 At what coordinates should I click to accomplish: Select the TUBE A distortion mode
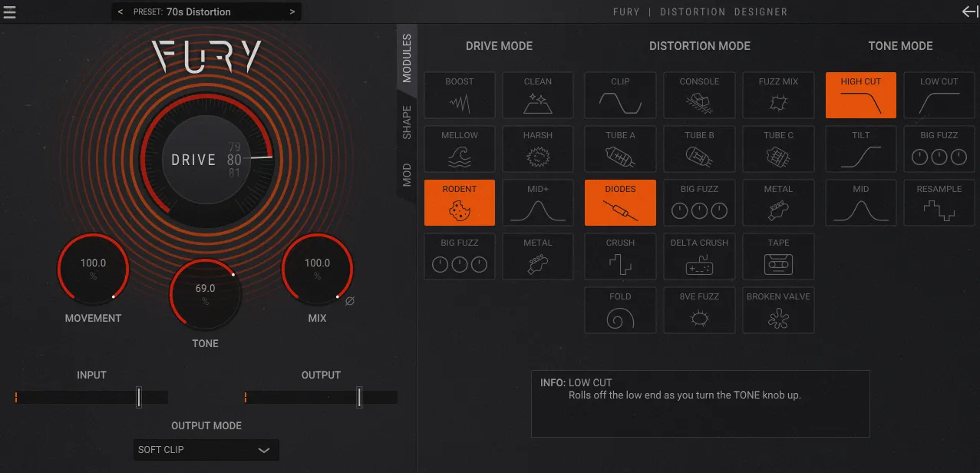tap(619, 148)
